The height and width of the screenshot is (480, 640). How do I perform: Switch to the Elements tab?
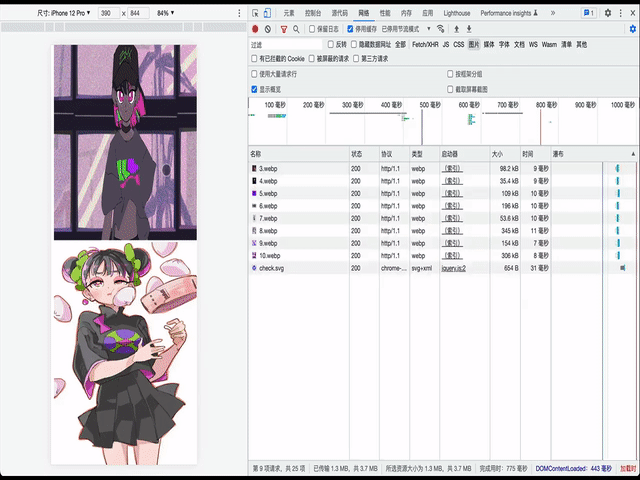coord(289,13)
